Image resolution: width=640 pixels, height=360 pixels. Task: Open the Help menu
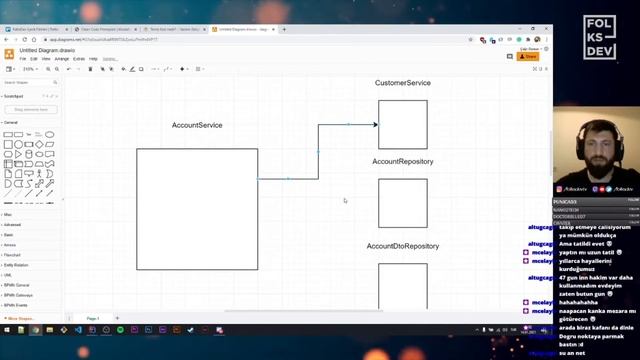coord(93,59)
